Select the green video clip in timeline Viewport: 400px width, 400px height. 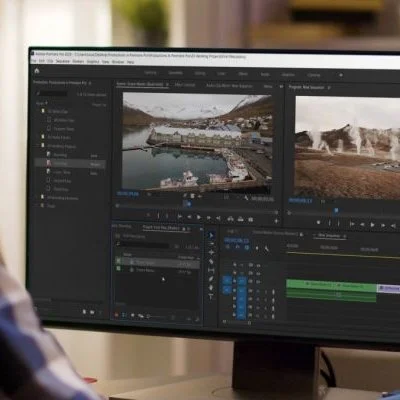pos(331,285)
